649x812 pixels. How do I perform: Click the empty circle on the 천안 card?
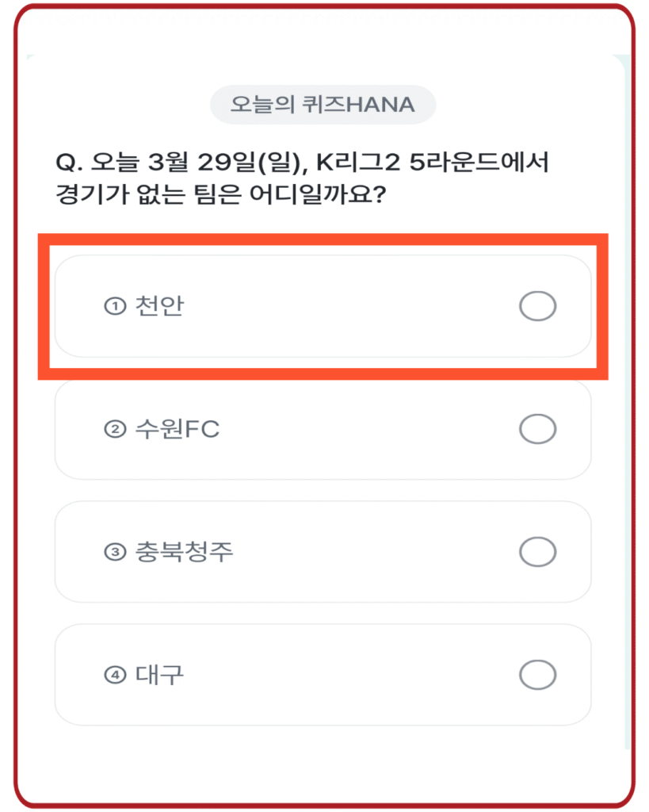(537, 306)
